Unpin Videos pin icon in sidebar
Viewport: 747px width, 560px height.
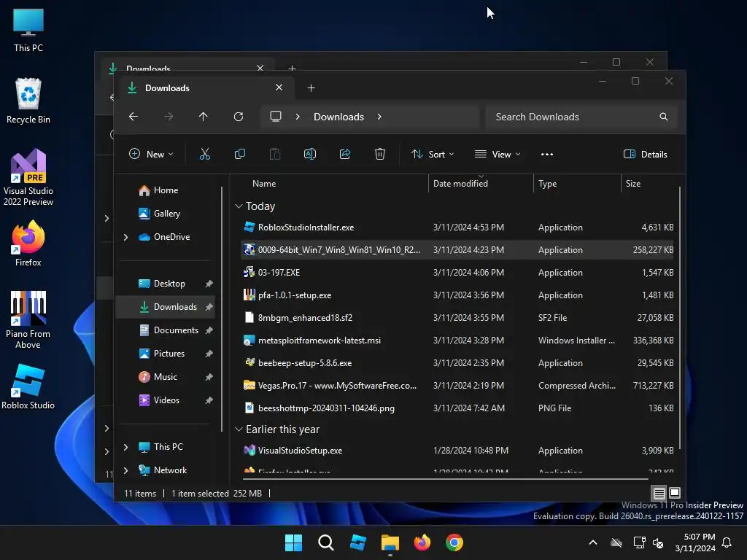tap(209, 400)
